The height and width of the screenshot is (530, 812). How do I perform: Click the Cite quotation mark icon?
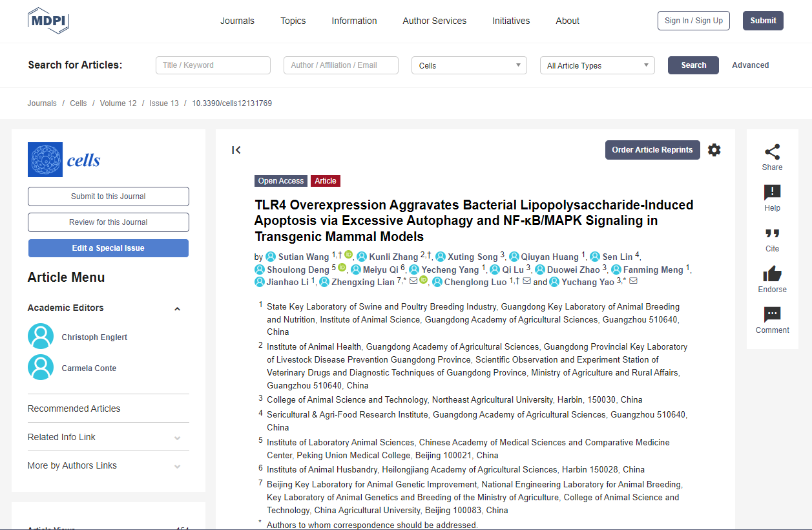772,233
